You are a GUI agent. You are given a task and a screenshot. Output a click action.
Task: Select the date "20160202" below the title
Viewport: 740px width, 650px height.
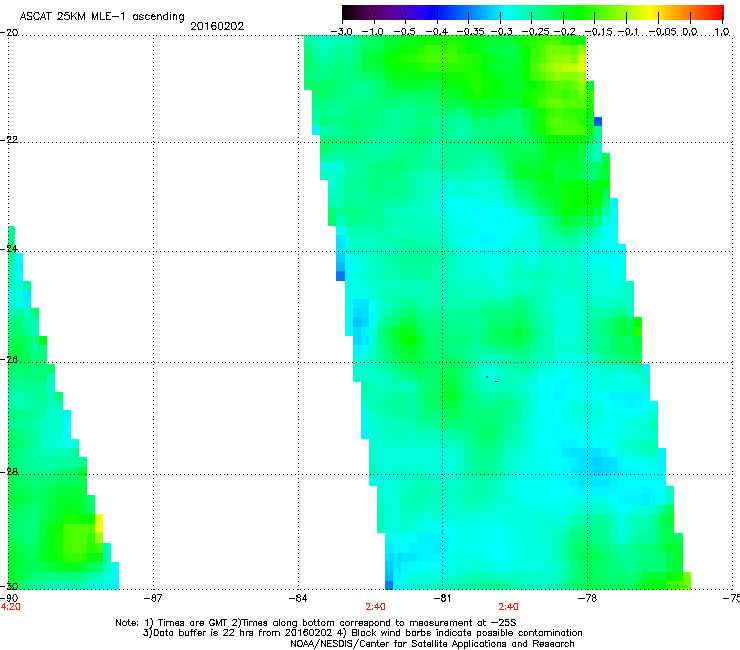pos(217,26)
